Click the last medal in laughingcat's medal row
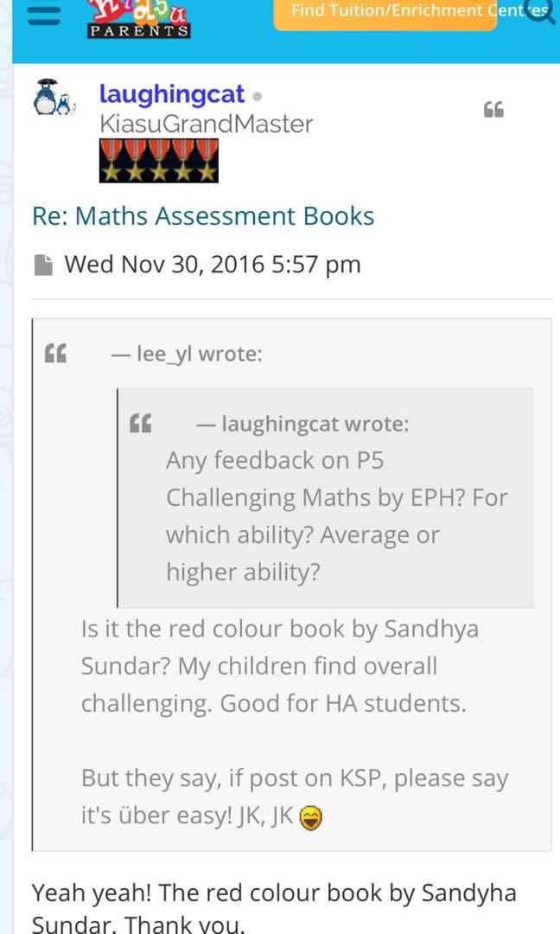 (x=207, y=161)
